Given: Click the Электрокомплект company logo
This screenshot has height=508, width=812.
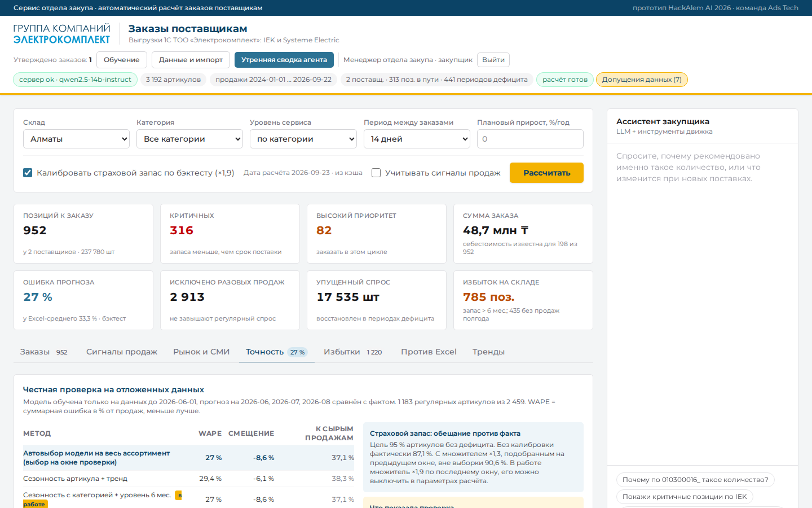Looking at the screenshot, I should pyautogui.click(x=61, y=34).
